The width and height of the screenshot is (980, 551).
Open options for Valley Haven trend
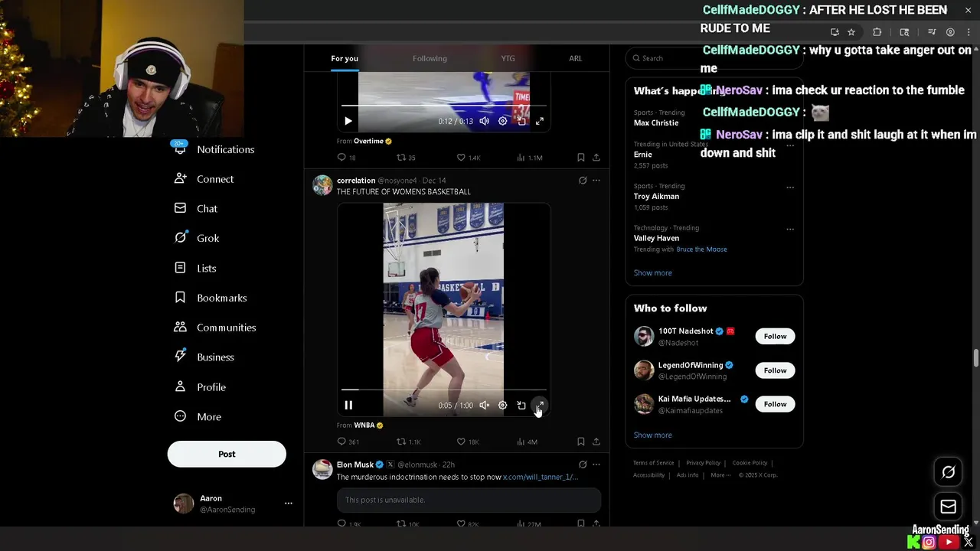(x=790, y=229)
